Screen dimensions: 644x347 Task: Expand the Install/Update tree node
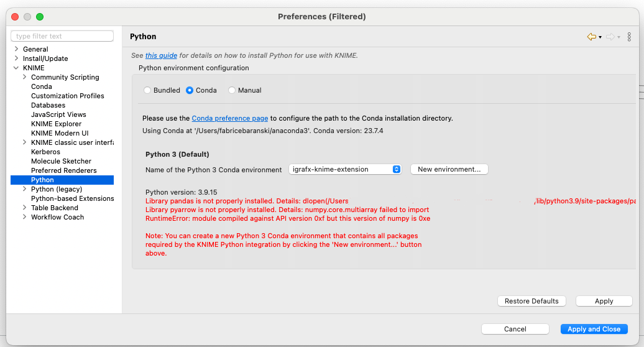16,58
